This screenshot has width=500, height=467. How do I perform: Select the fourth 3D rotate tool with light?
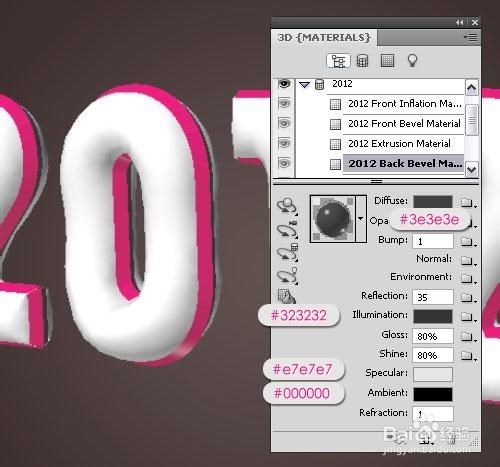pos(287,276)
